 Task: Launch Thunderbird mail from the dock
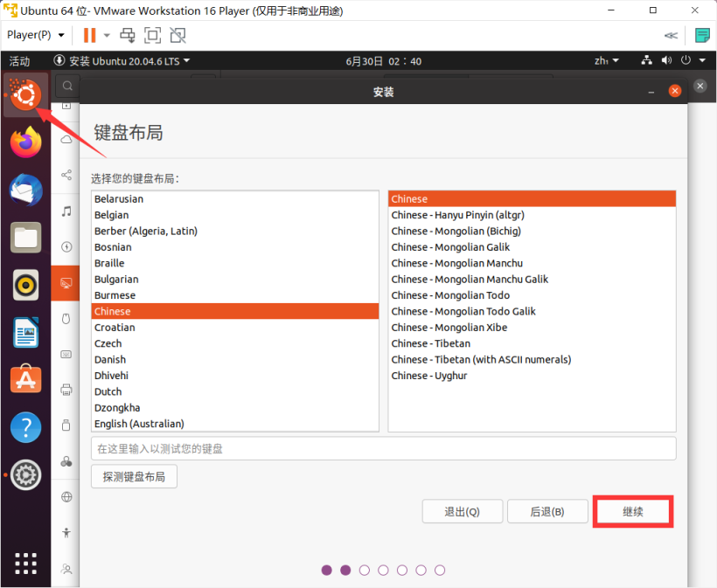25,190
